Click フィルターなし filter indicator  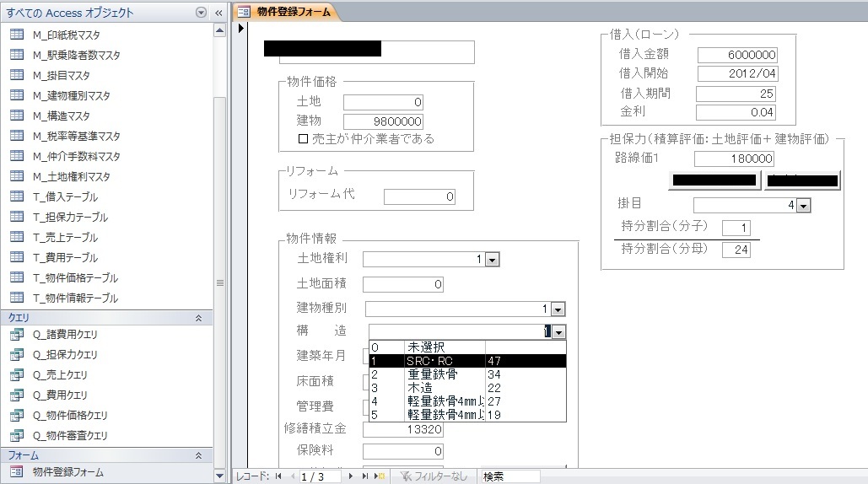point(434,476)
